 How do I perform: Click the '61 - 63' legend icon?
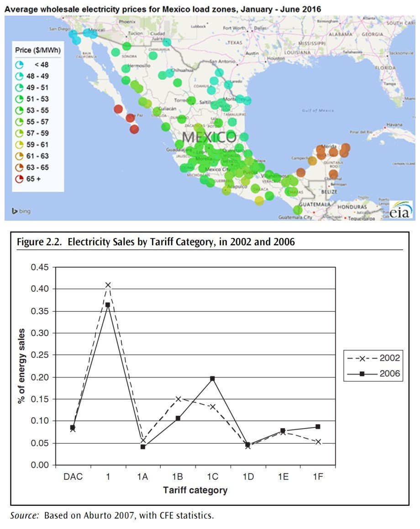point(19,156)
